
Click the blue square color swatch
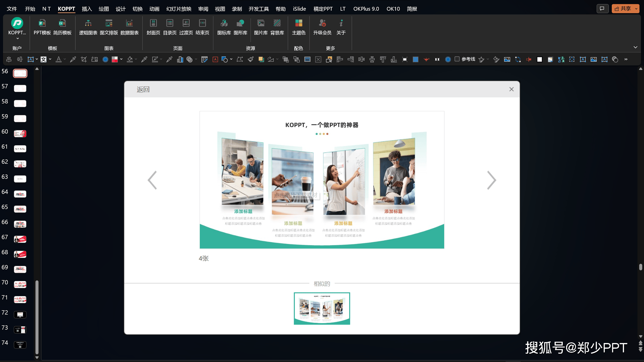415,59
